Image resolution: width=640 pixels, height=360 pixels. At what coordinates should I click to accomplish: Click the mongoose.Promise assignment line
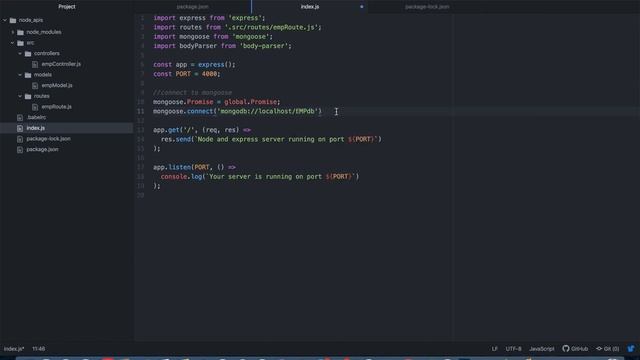point(217,102)
